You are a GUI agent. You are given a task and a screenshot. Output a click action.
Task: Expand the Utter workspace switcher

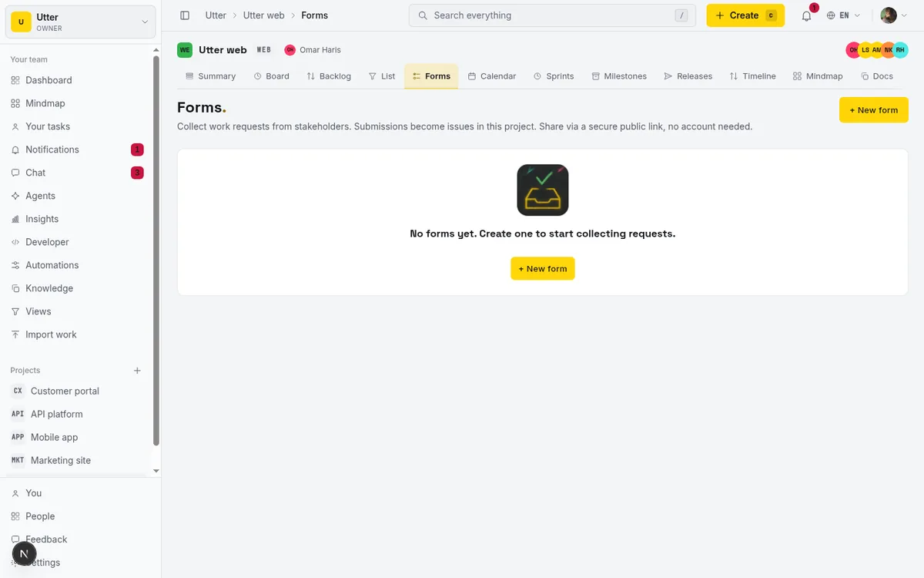pos(81,22)
